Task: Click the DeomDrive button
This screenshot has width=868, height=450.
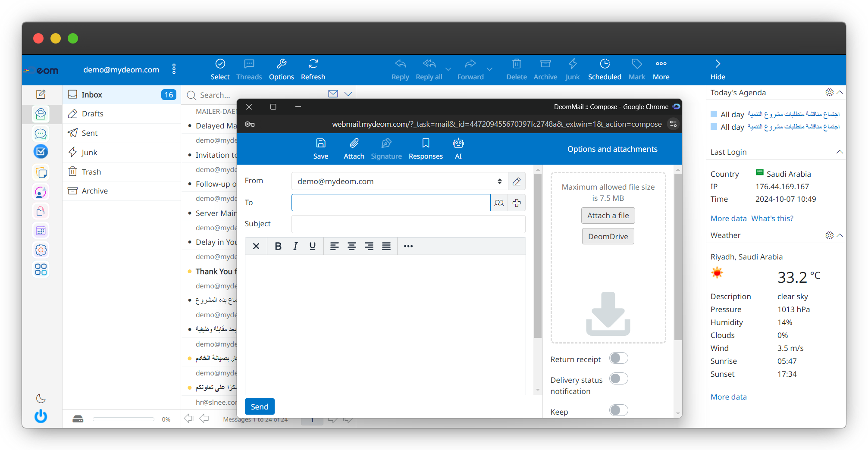Action: (608, 237)
